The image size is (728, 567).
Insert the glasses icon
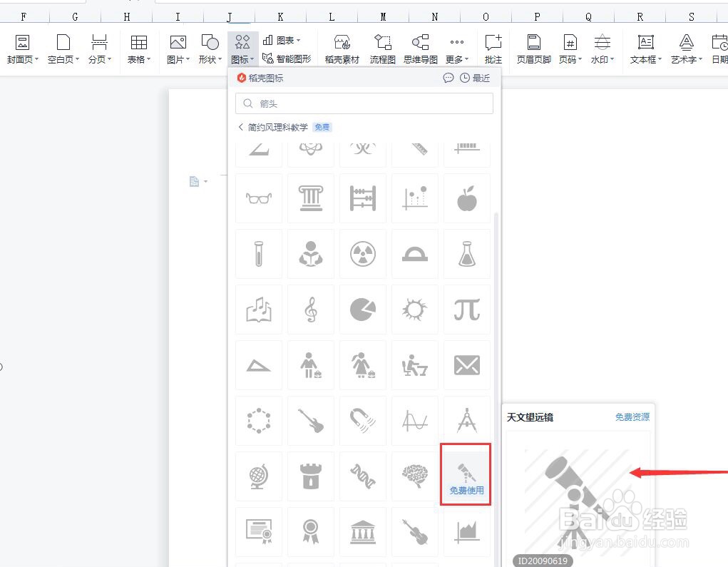(x=259, y=198)
